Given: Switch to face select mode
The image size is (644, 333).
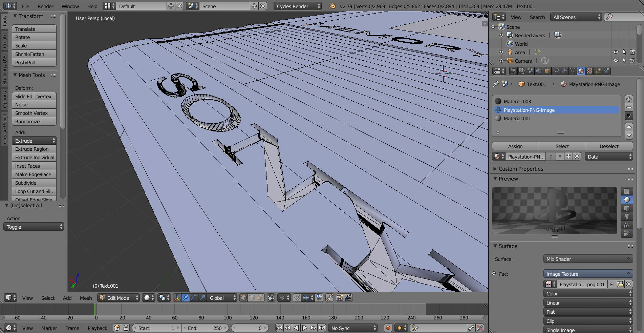Looking at the screenshot, I should click(260, 298).
